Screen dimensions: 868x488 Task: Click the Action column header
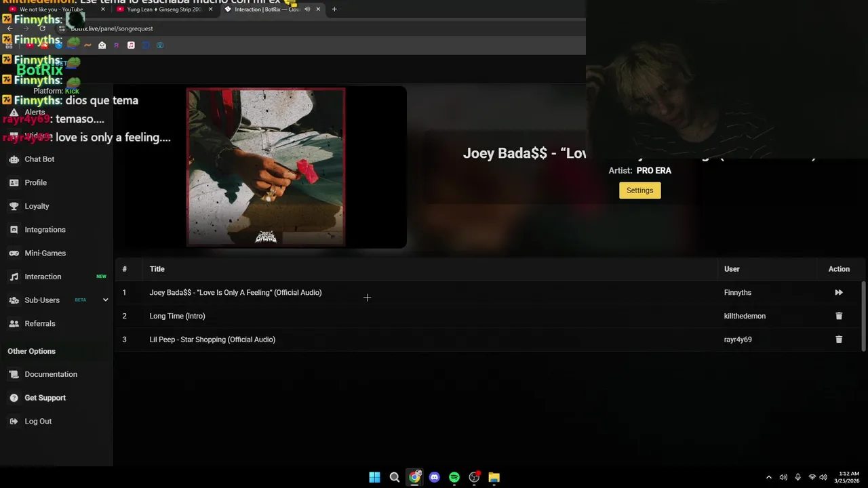[839, 269]
